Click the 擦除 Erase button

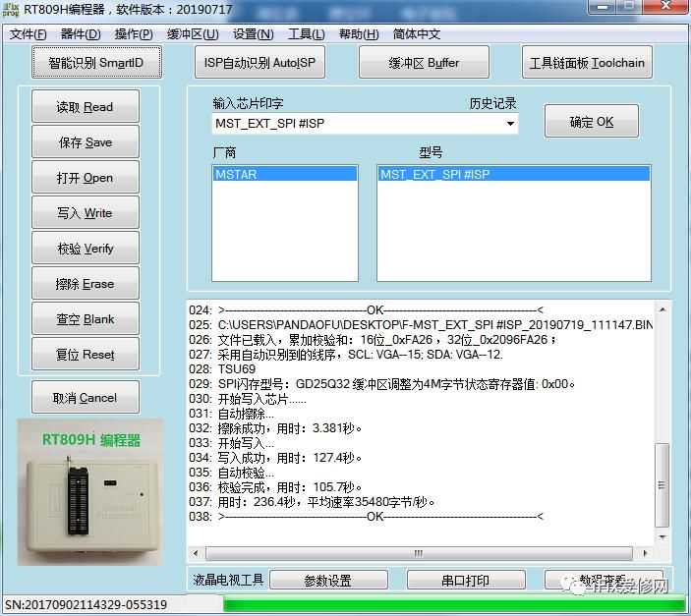pyautogui.click(x=85, y=284)
